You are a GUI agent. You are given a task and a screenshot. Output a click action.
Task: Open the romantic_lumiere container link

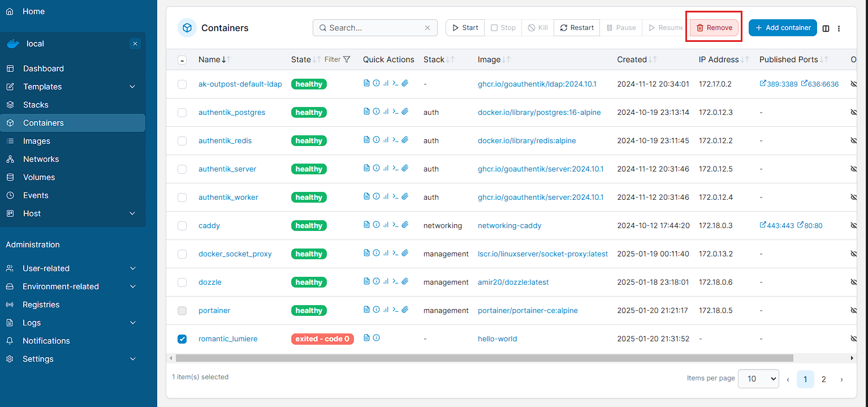228,339
